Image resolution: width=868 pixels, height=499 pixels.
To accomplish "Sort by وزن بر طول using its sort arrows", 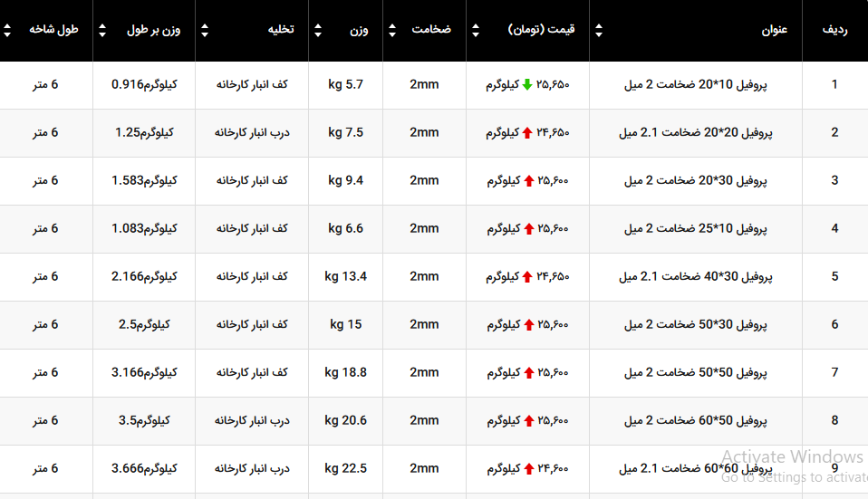I will (101, 30).
